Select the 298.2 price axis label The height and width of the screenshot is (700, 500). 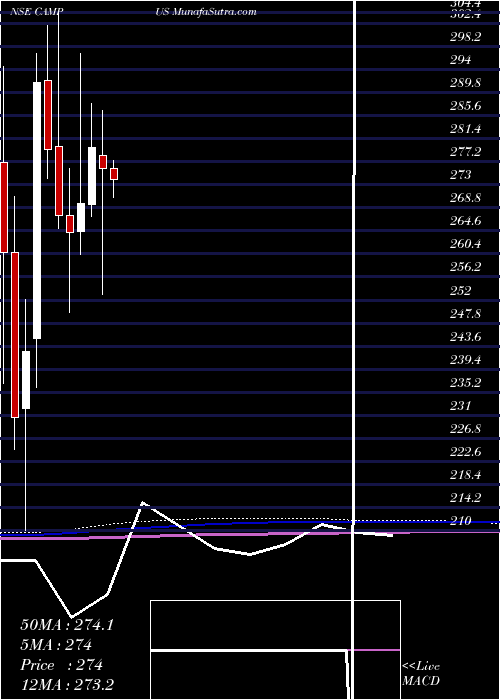pyautogui.click(x=465, y=37)
